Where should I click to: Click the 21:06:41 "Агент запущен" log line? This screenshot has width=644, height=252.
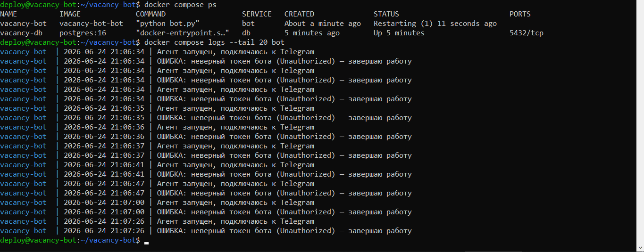pyautogui.click(x=157, y=165)
